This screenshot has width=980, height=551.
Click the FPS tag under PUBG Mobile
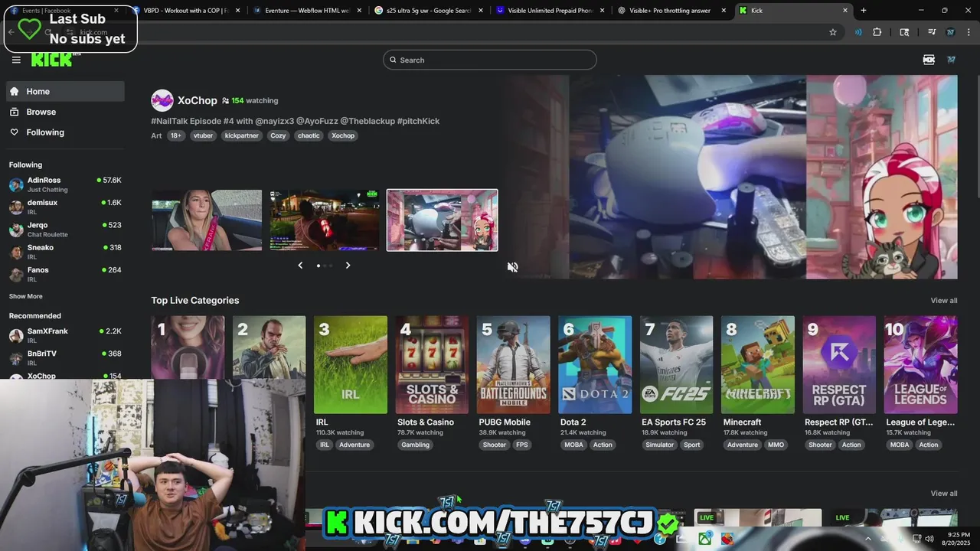pos(521,445)
